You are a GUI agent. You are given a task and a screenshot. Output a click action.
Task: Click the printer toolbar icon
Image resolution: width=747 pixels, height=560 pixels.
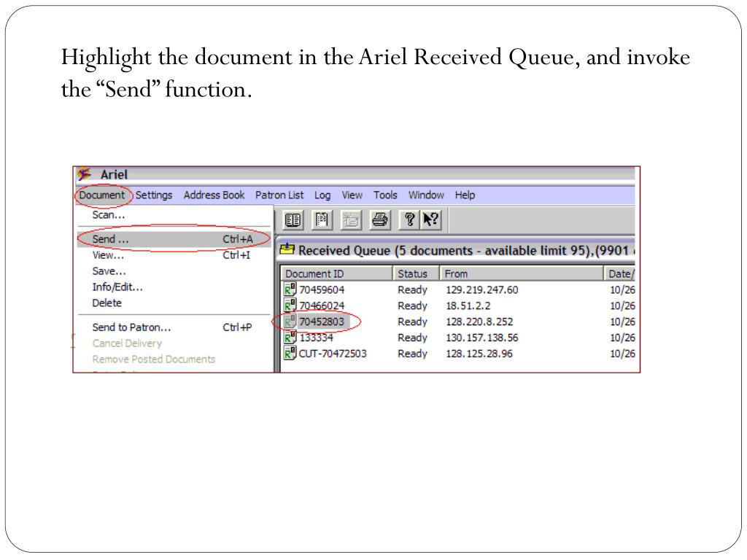click(x=379, y=220)
